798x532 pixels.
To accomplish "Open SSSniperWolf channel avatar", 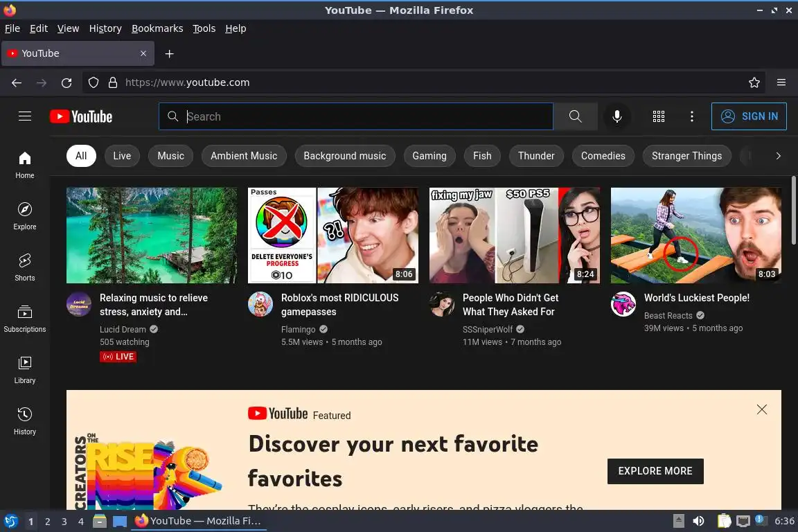I will click(442, 304).
